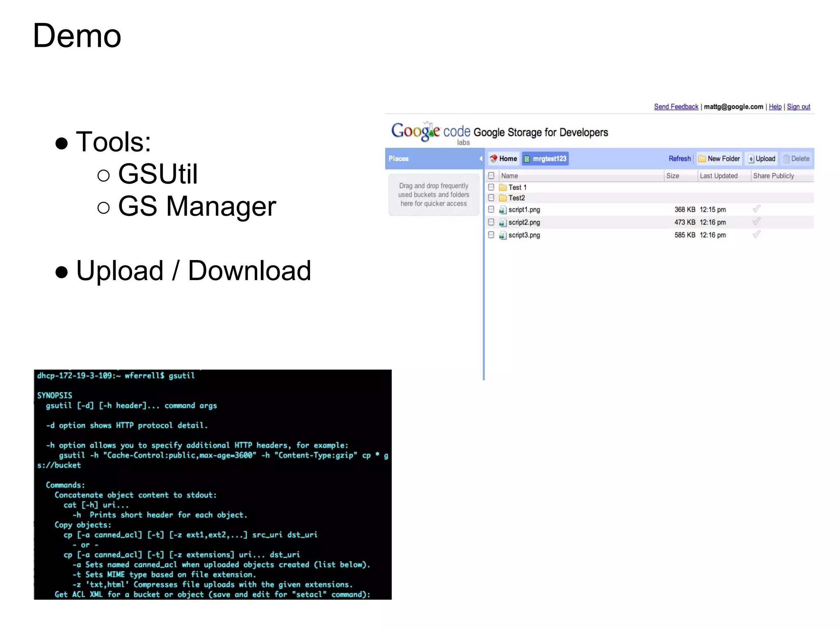Viewport: 840px width, 630px height.
Task: Click the Google Storage for Developers title
Action: pyautogui.click(x=541, y=132)
